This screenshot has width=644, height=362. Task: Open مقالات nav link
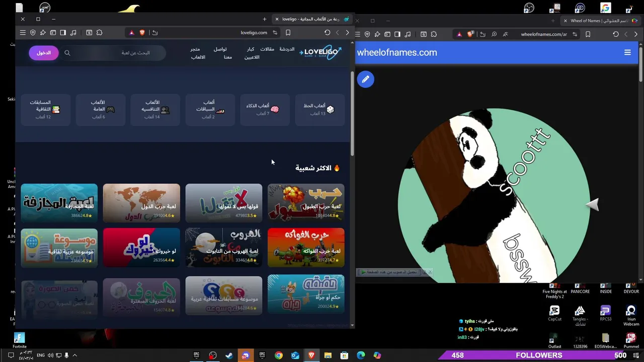point(267,49)
